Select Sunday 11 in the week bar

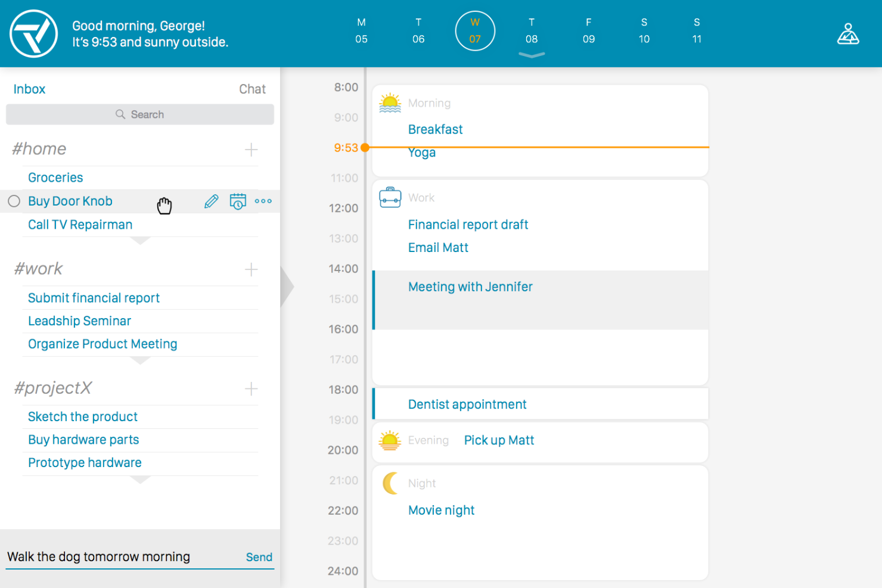click(697, 31)
